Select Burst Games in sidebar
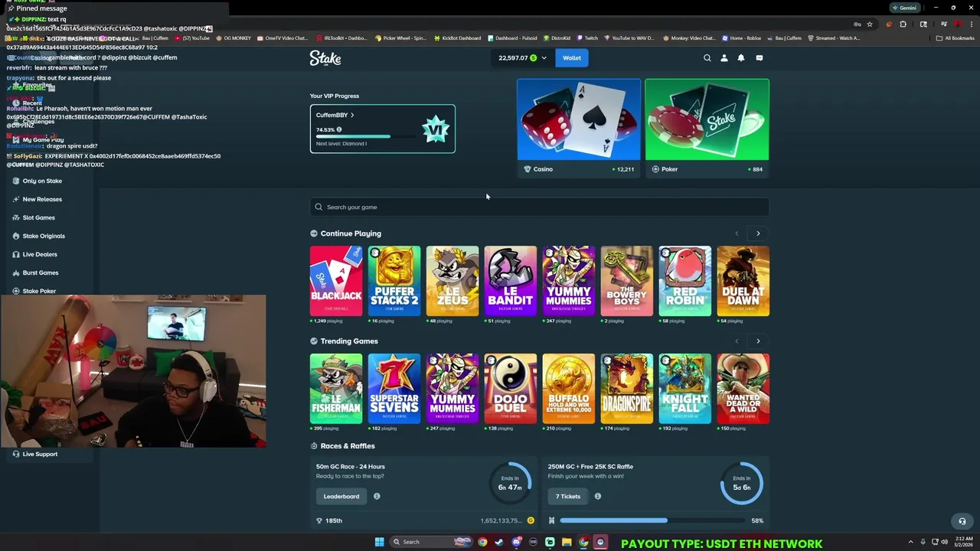 pos(41,272)
